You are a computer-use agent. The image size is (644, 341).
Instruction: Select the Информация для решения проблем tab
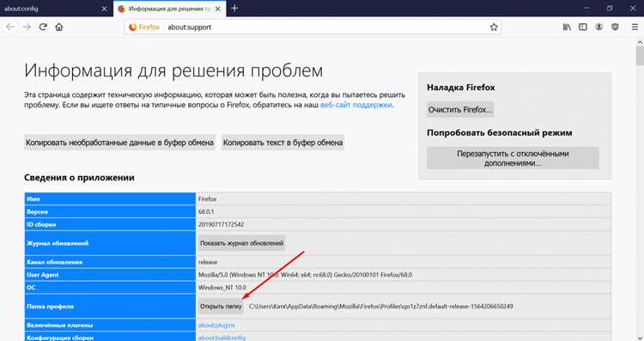click(170, 9)
